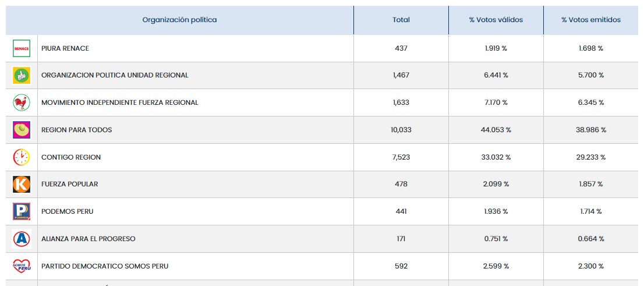
Task: Click the 1.919 % valid votes cell
Action: pos(496,48)
